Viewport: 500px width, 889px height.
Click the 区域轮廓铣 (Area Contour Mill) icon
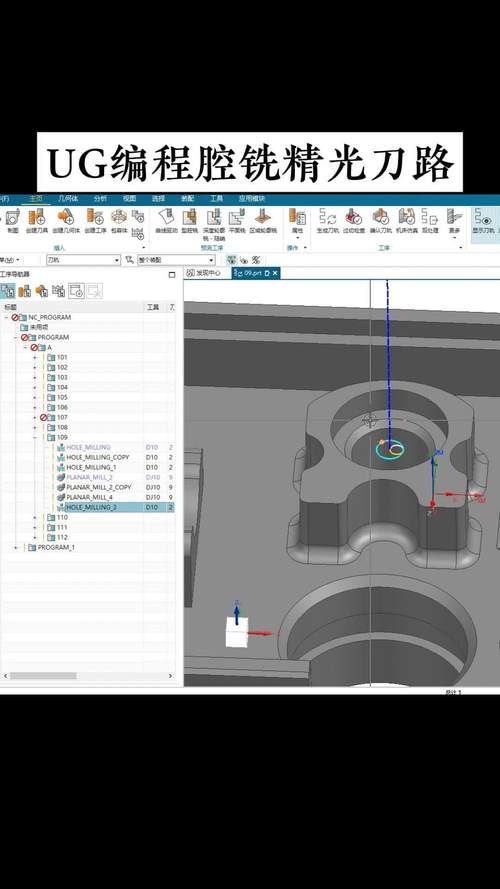(262, 217)
